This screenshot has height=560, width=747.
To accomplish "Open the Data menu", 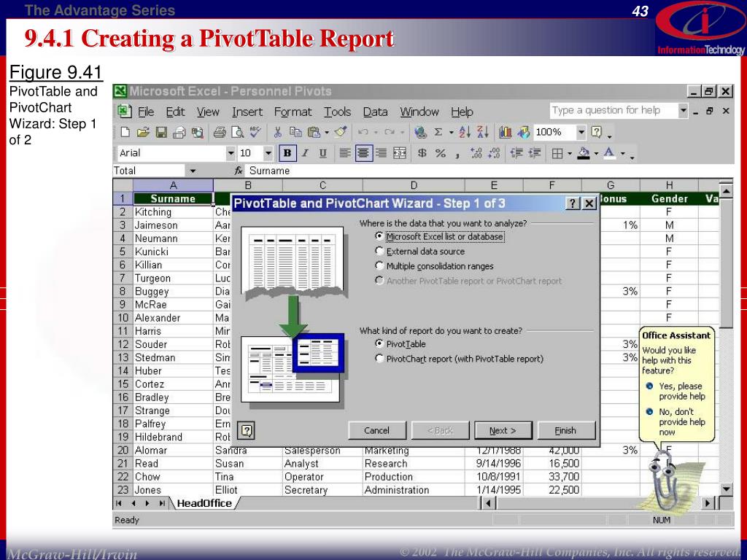I will pyautogui.click(x=375, y=112).
